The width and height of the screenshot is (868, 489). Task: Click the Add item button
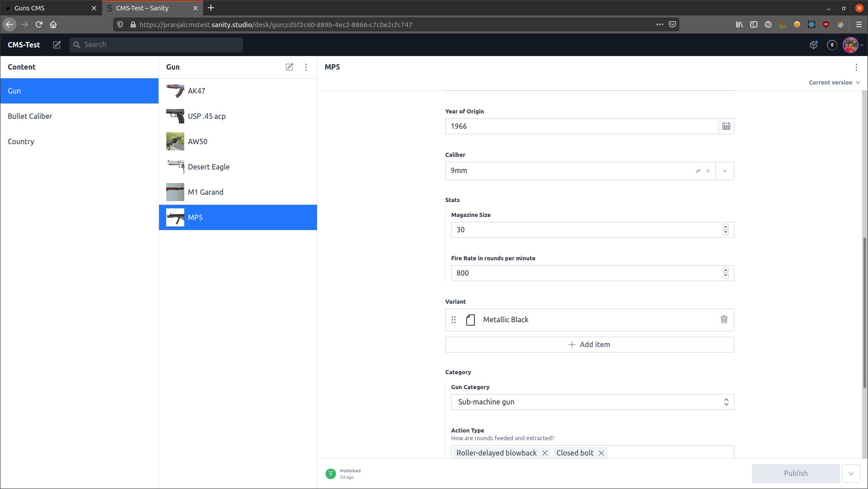click(x=589, y=344)
